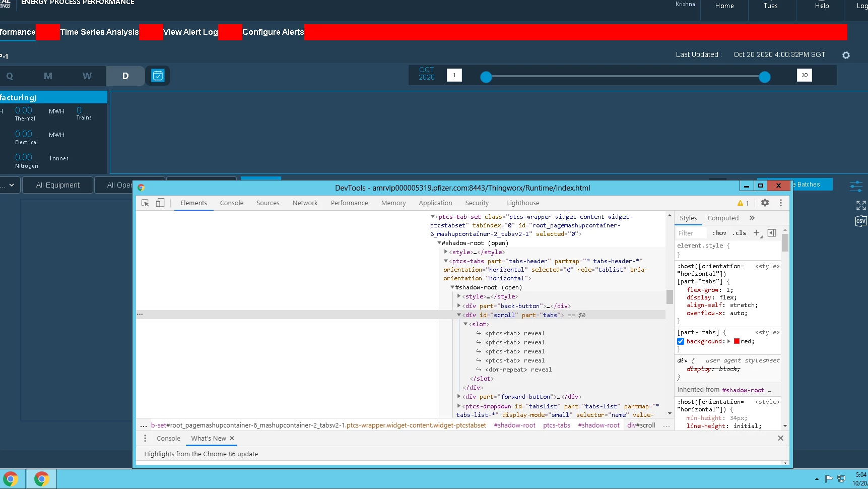Collapse the ptcs-tab-set element node

432,217
